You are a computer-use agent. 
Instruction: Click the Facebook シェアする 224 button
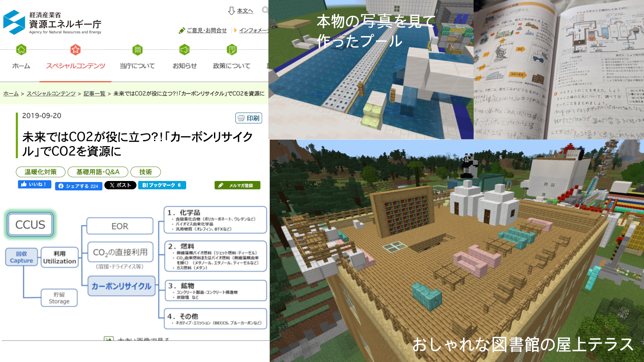tap(78, 186)
